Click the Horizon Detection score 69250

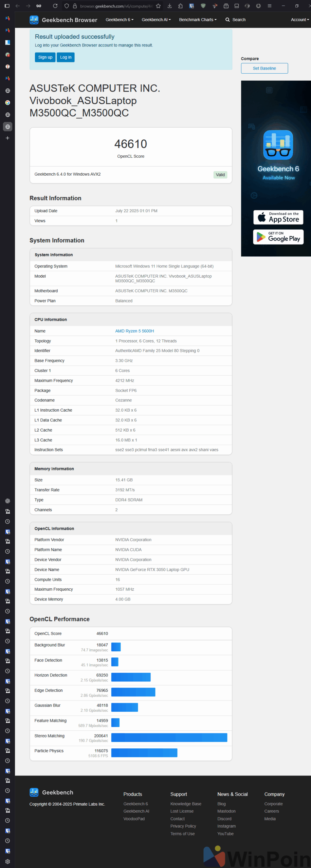102,675
